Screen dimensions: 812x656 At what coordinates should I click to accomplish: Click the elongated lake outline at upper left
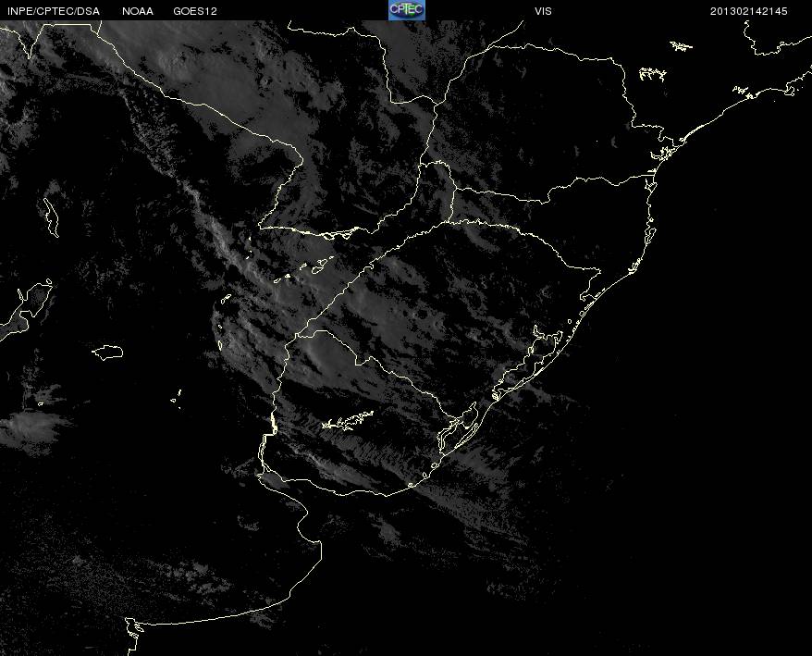point(51,217)
